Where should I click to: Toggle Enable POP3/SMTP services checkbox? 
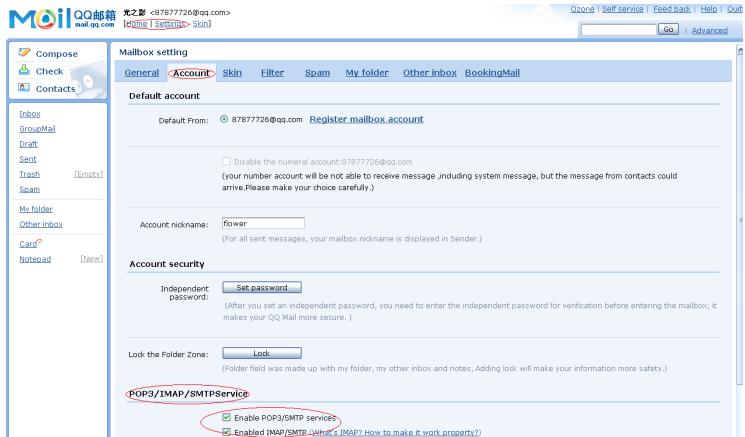click(225, 418)
